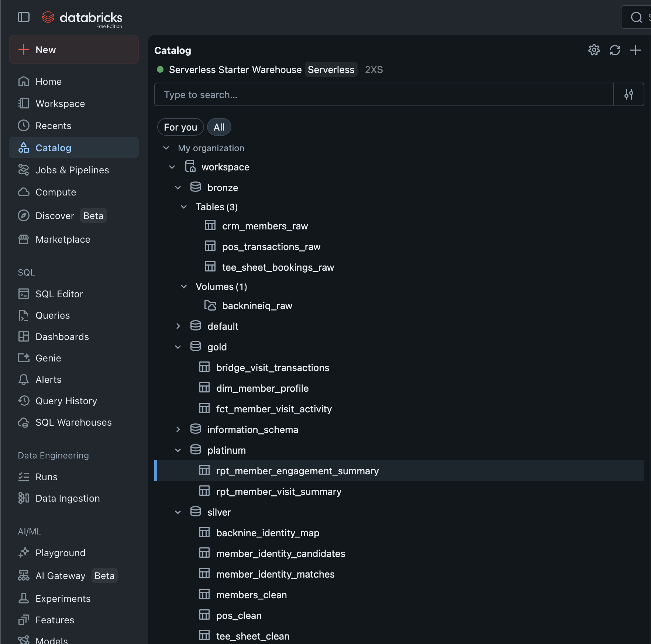Click the New button
This screenshot has width=651, height=644.
click(73, 49)
